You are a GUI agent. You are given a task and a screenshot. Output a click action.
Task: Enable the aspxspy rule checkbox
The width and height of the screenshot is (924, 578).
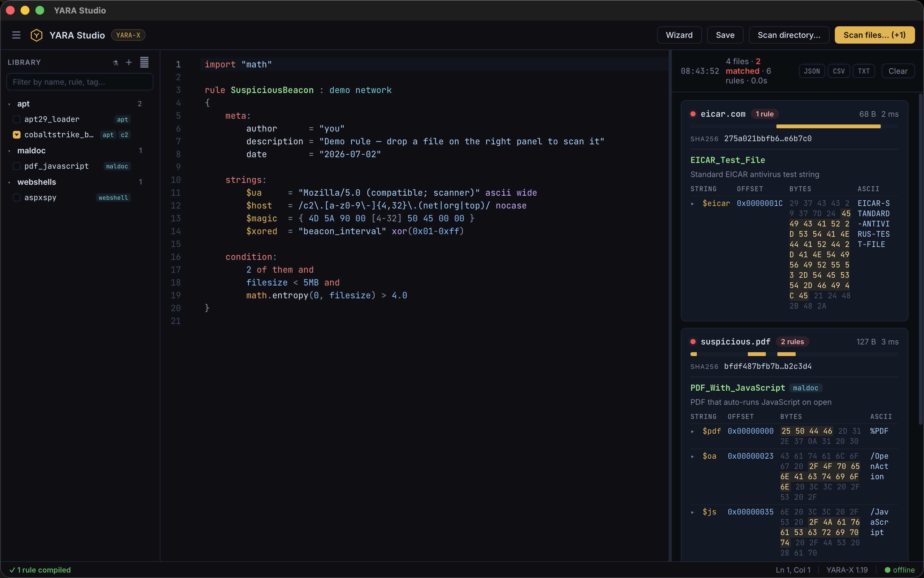[16, 198]
